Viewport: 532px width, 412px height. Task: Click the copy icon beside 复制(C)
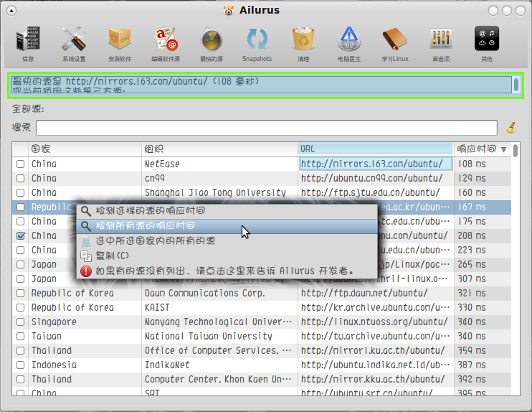(86, 256)
